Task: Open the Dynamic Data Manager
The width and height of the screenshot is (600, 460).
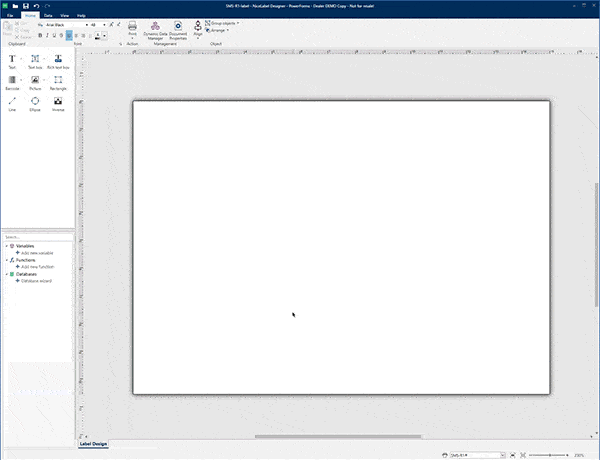Action: click(154, 29)
